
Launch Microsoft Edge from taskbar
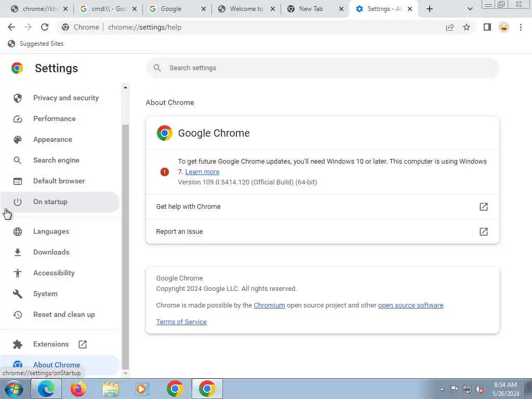[x=46, y=389]
